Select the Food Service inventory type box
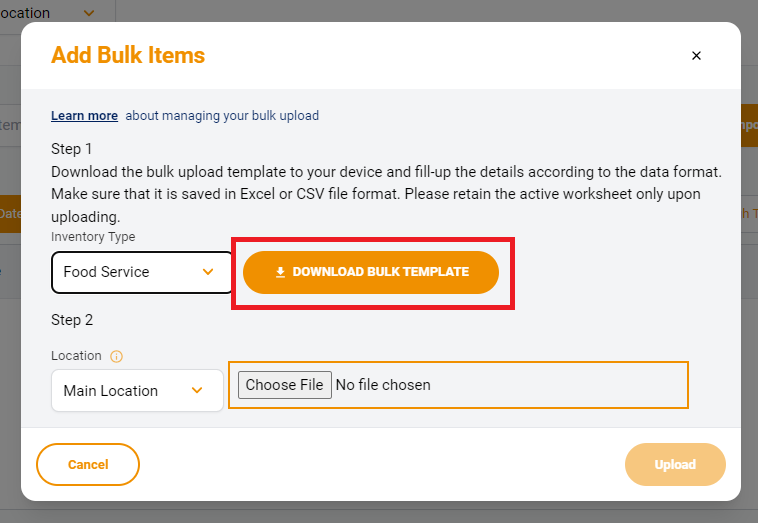This screenshot has width=758, height=523. (142, 272)
